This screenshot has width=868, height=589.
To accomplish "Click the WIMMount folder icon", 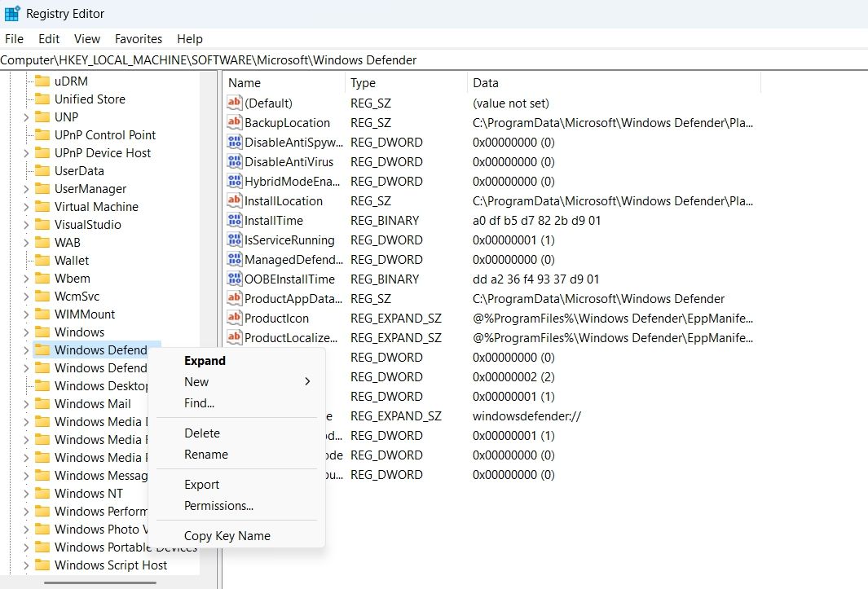I will [x=42, y=314].
